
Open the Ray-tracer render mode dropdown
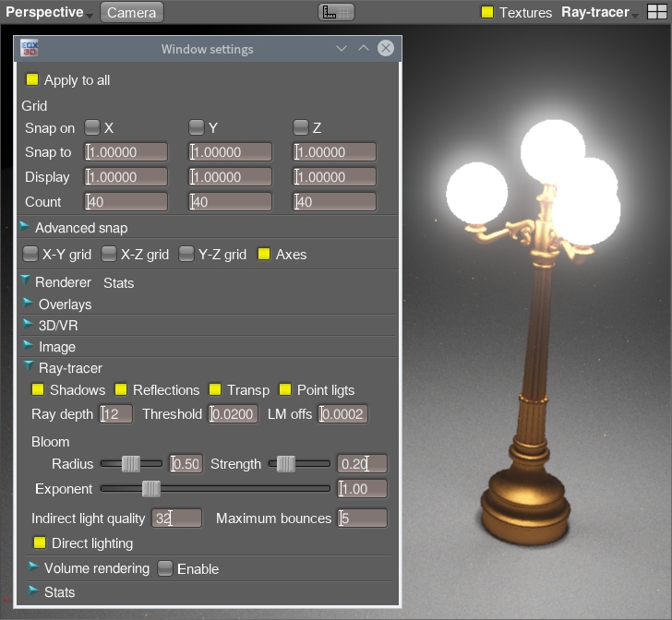coord(600,13)
